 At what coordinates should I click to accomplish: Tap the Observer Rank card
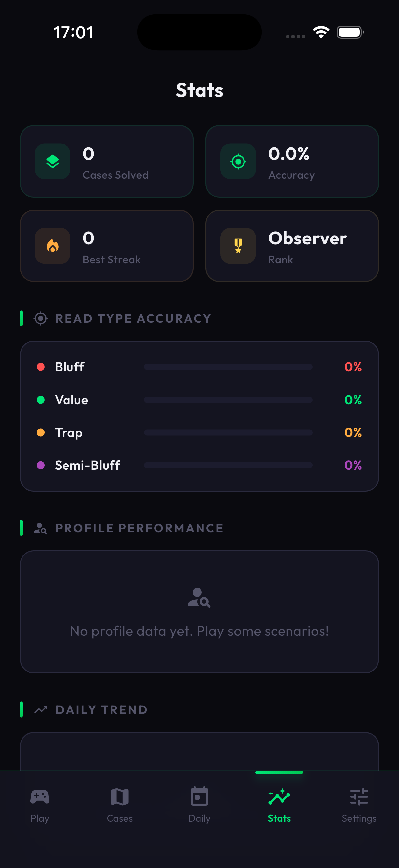(292, 246)
